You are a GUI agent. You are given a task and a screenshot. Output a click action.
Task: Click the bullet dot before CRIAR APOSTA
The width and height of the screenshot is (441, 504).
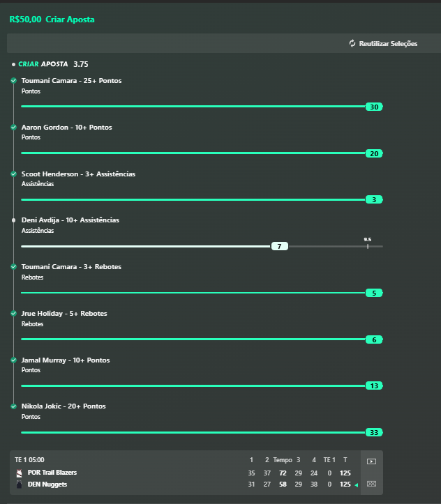(x=13, y=64)
